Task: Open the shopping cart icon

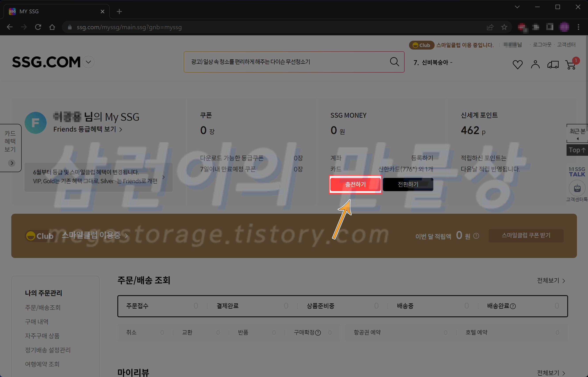Action: coord(571,64)
